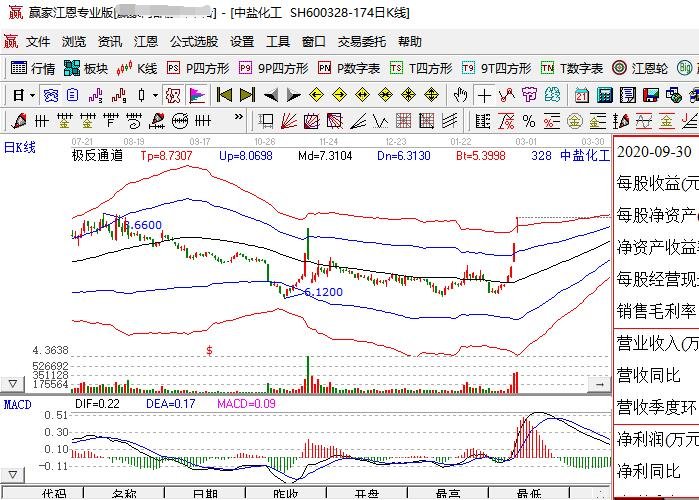699x500 pixels.
Task: Expand the toolbar overflow chevron »
Action: pyautogui.click(x=238, y=117)
